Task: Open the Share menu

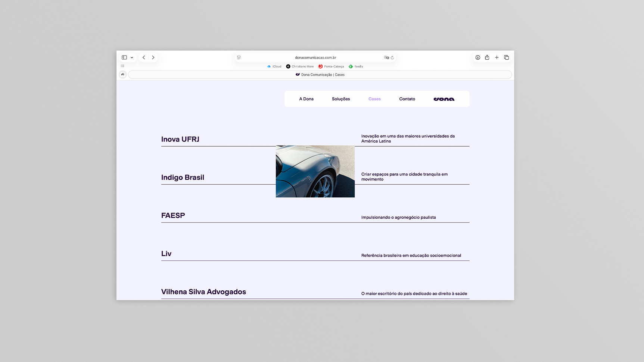Action: tap(487, 57)
